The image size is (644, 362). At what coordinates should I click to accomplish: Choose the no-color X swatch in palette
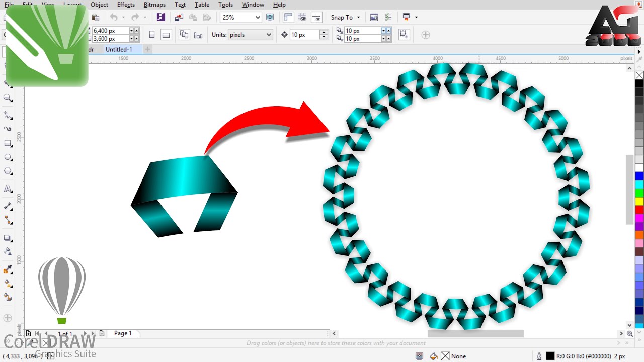tap(639, 75)
